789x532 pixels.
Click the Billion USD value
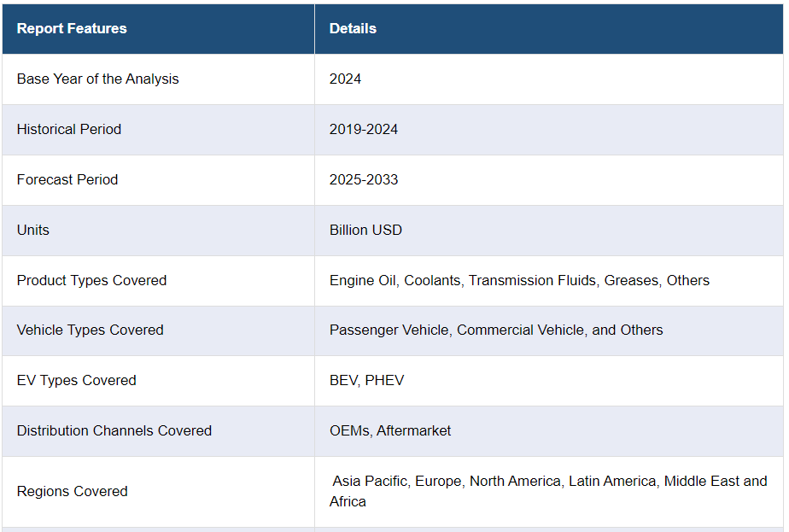pyautogui.click(x=365, y=231)
